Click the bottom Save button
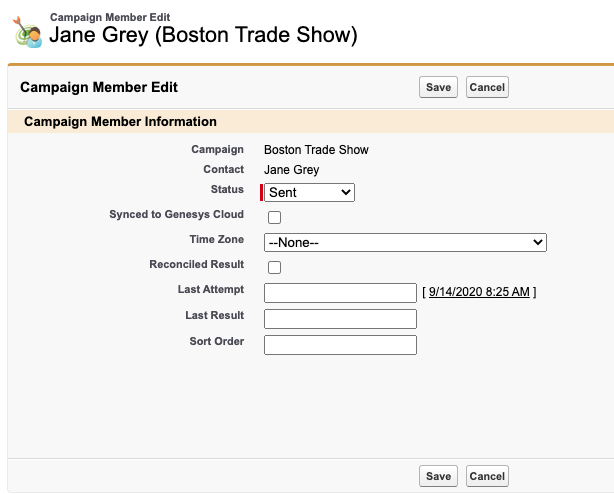 (x=438, y=476)
